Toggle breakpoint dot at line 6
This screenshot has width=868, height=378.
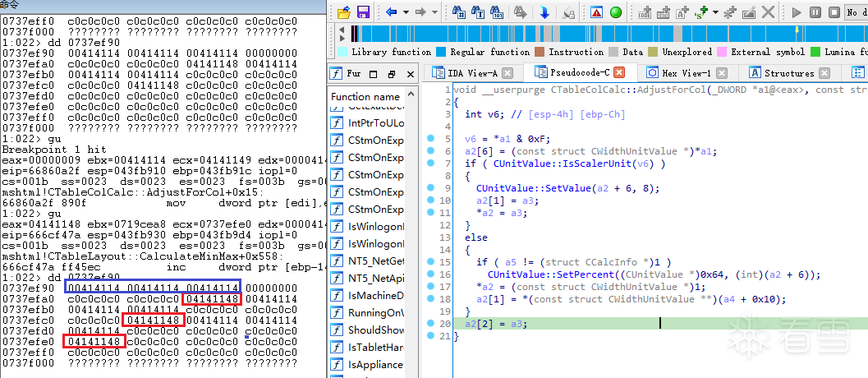point(431,150)
